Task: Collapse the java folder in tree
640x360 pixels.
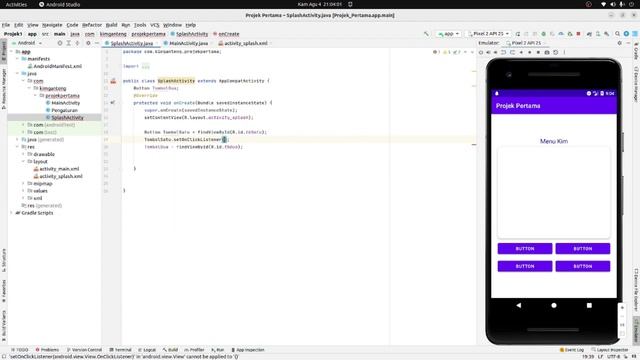Action: pyautogui.click(x=18, y=73)
